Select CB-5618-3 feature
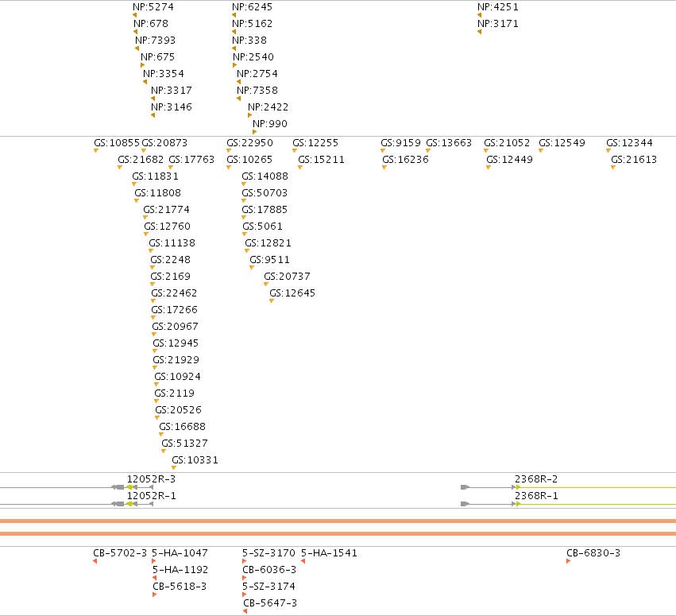 (x=180, y=587)
